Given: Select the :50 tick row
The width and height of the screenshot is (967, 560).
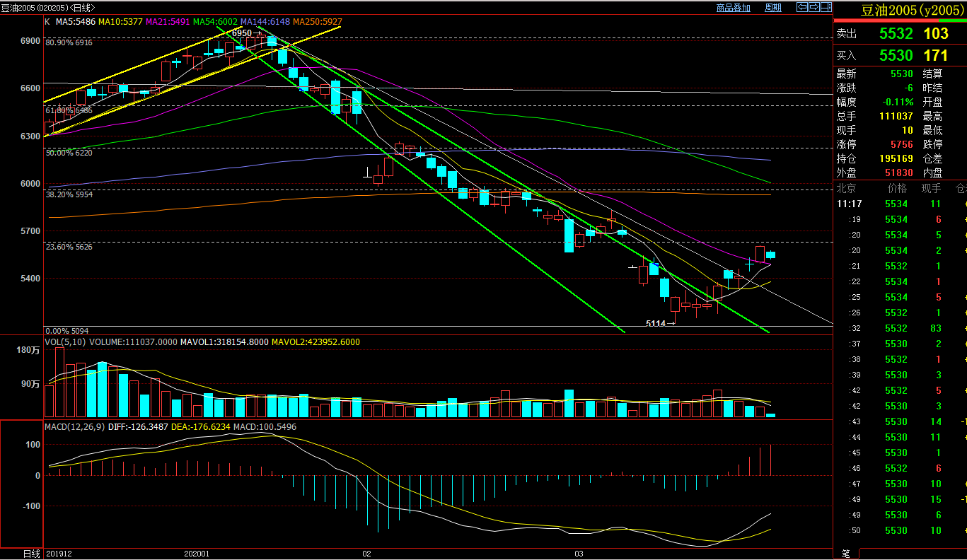Looking at the screenshot, I should [901, 530].
